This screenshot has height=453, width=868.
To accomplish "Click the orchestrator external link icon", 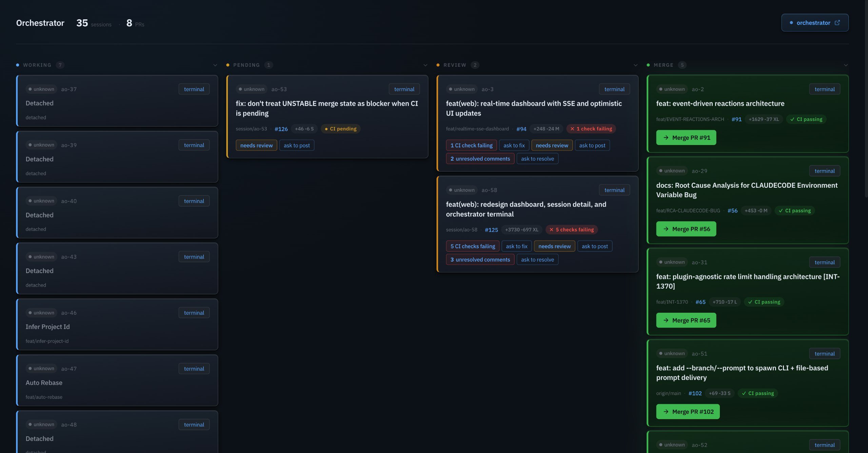I will click(837, 23).
